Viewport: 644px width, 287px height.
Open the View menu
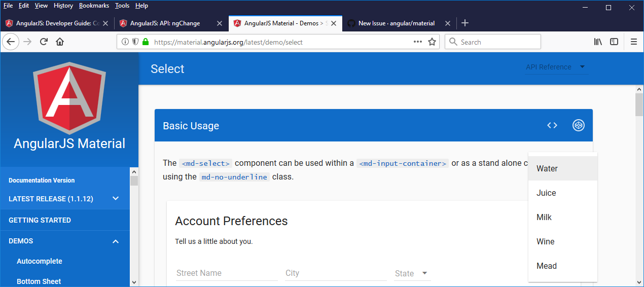[x=41, y=6]
